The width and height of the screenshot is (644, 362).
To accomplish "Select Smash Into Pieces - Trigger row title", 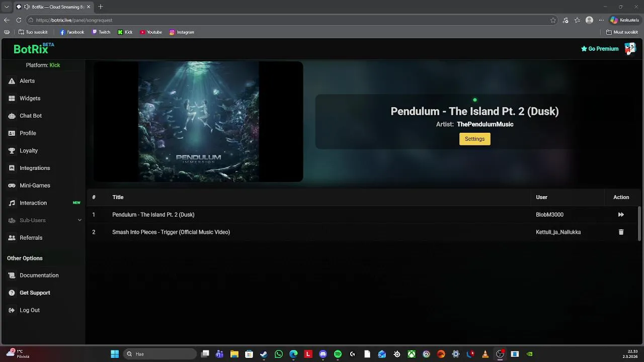I will click(x=171, y=232).
